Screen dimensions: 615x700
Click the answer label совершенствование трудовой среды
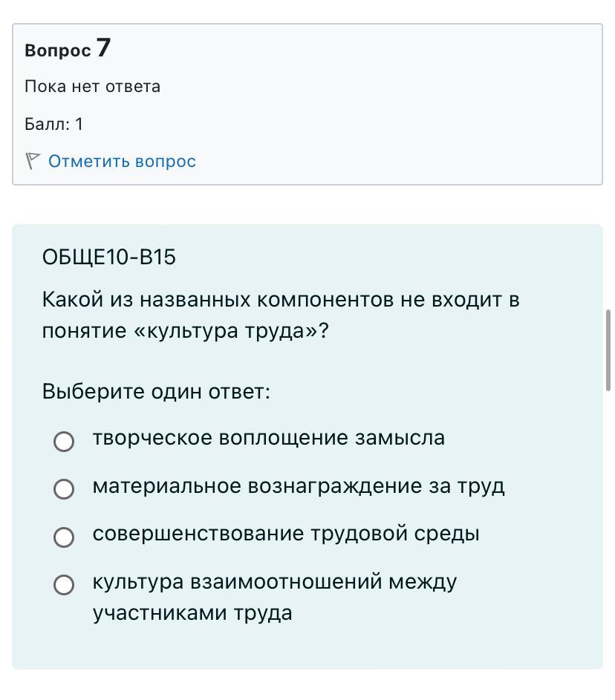pyautogui.click(x=285, y=534)
